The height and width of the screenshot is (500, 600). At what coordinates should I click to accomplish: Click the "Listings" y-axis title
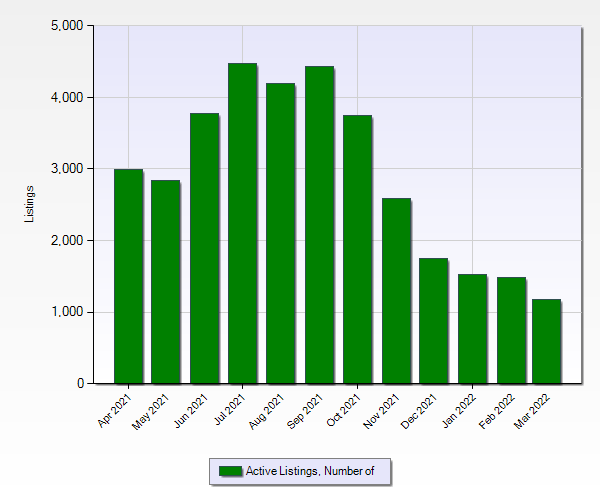tap(30, 204)
